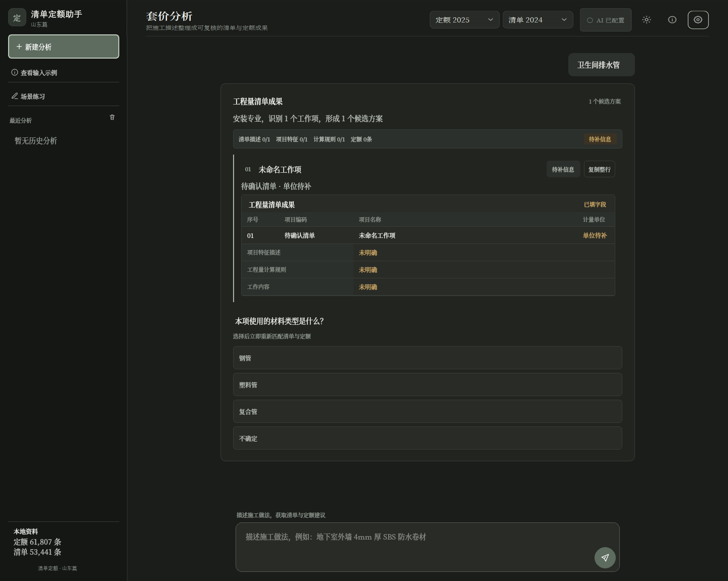Click the 清单描述 0/1 indicator
Viewport: 728px width, 581px height.
[254, 139]
